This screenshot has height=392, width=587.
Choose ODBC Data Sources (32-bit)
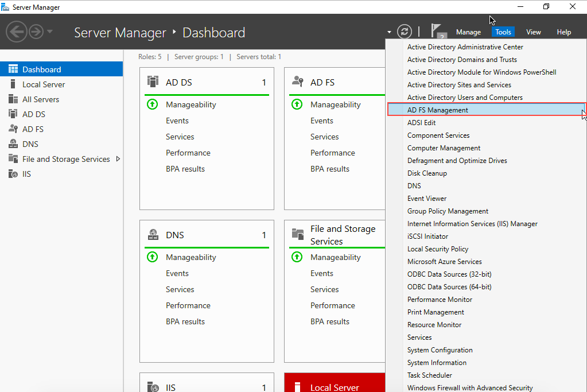tap(450, 274)
